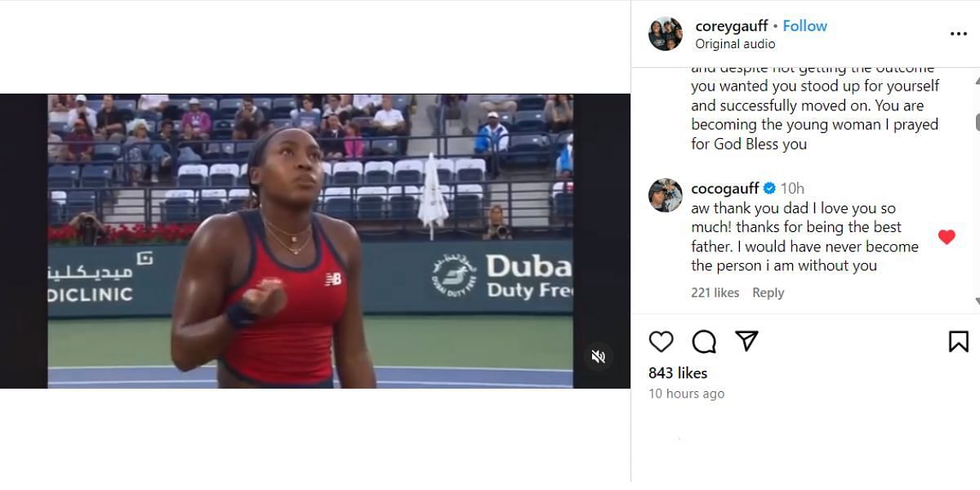This screenshot has width=980, height=490.
Task: Open coreygauff profile picture avatar
Action: 666,33
